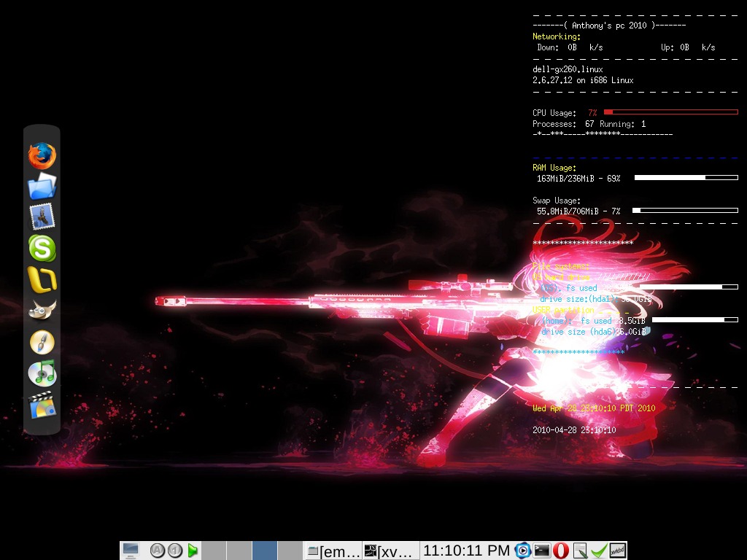Click the blue media player tray icon
Image resolution: width=747 pixels, height=560 pixels.
point(522,551)
